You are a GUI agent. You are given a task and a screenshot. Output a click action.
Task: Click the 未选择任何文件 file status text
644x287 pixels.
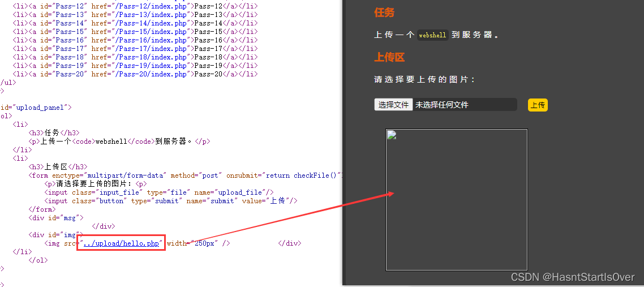pyautogui.click(x=441, y=105)
